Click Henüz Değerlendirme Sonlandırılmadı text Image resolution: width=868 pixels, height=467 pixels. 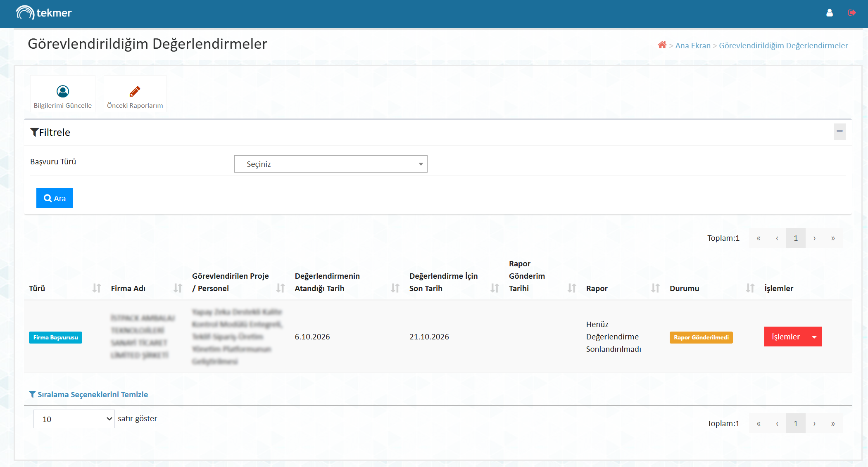pyautogui.click(x=614, y=337)
